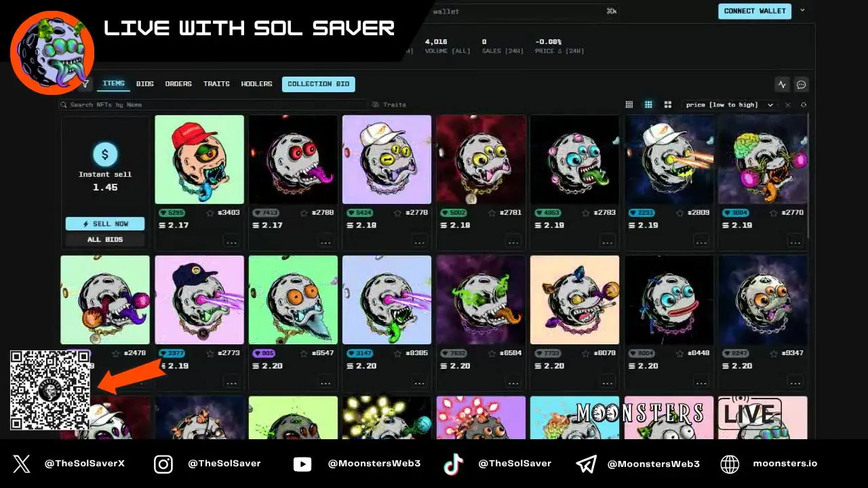Click the refresh icon beside the sort

tap(804, 105)
